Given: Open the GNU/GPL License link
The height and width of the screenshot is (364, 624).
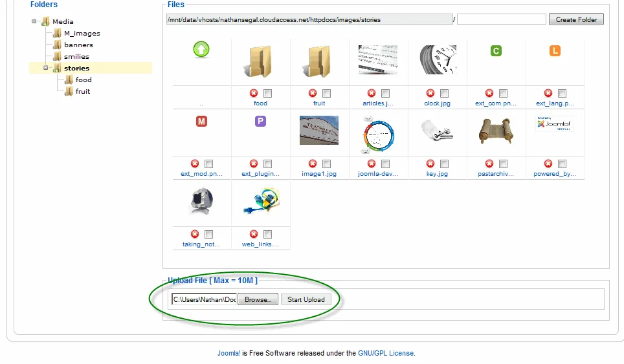Looking at the screenshot, I should [x=386, y=353].
